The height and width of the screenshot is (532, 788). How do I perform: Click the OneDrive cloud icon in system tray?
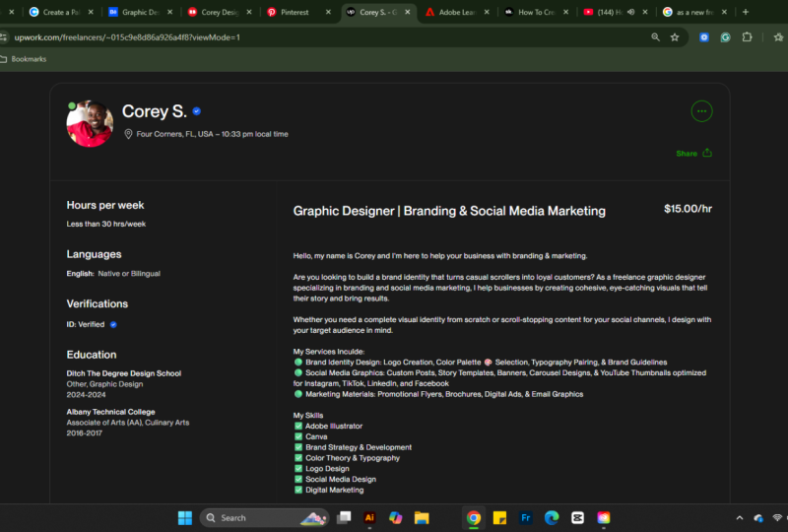pos(758,517)
